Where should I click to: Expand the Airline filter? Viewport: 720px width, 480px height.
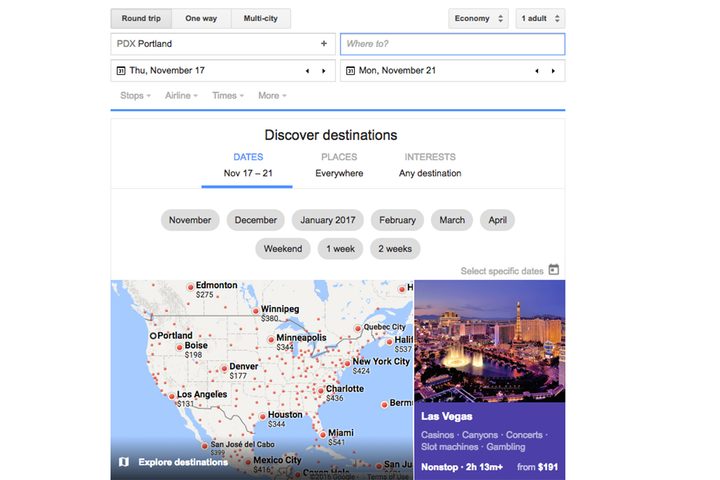click(181, 96)
